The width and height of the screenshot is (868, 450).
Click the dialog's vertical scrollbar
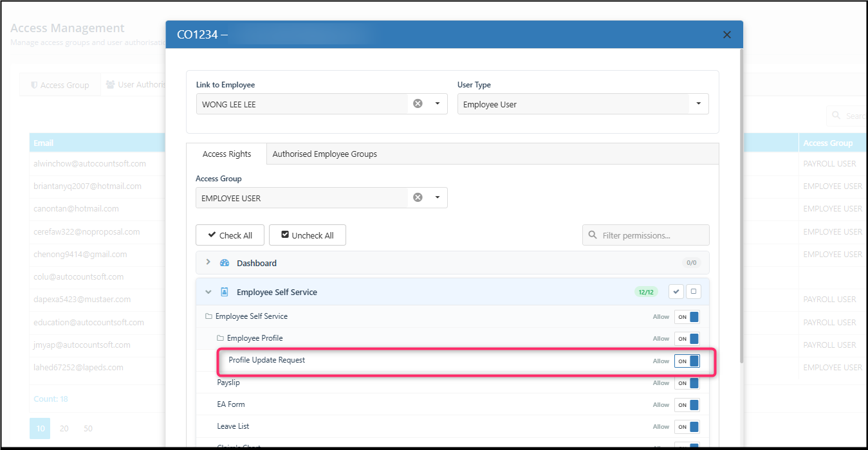(741, 206)
